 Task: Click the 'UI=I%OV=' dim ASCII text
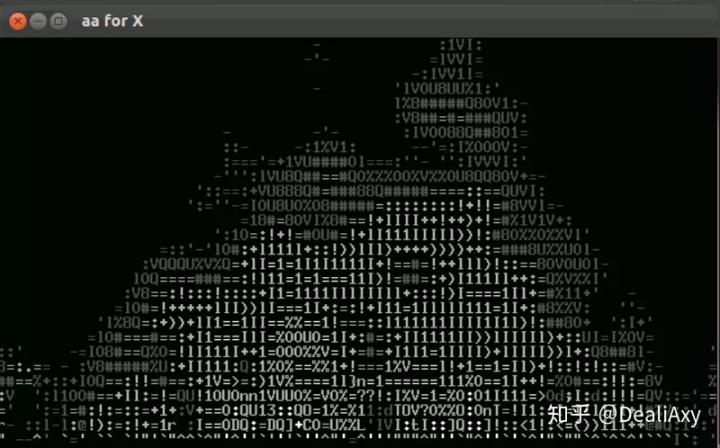pyautogui.click(x=618, y=338)
